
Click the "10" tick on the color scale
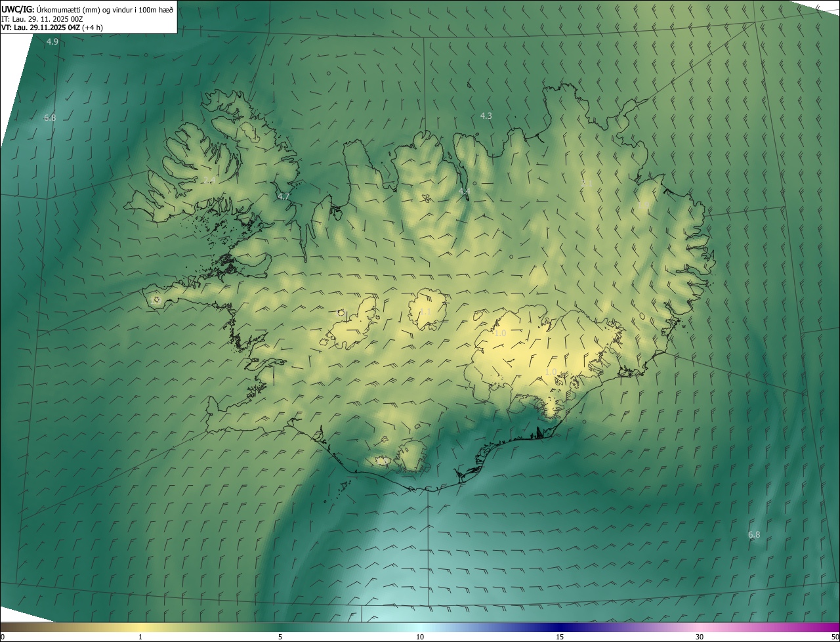click(x=420, y=637)
